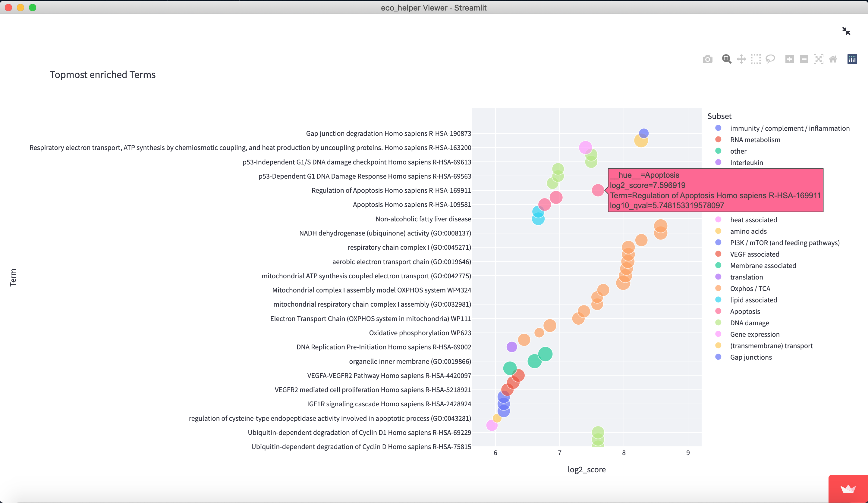Toggle RNA metabolism trace in legend

pyautogui.click(x=755, y=140)
